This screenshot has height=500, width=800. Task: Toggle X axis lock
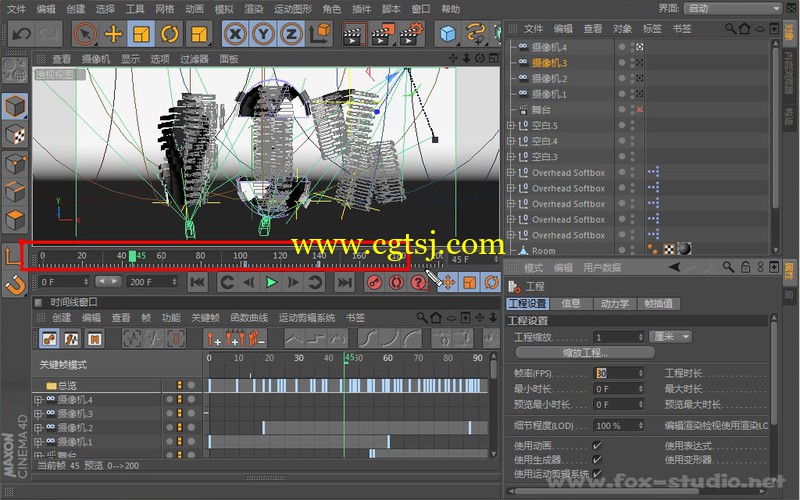(x=235, y=34)
